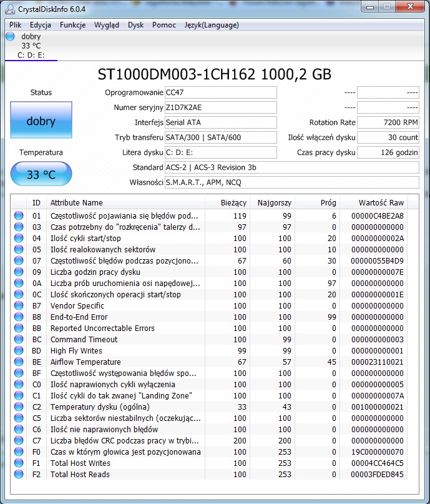Click the status orb for attribute C1
The height and width of the screenshot is (504, 430).
(19, 395)
